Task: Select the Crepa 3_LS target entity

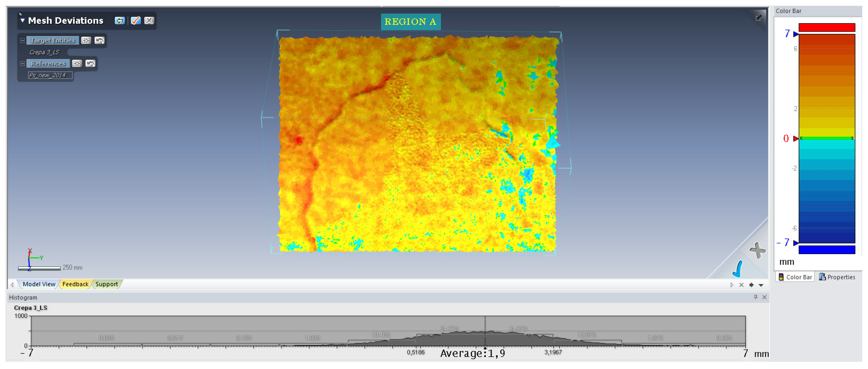Action: tap(44, 52)
